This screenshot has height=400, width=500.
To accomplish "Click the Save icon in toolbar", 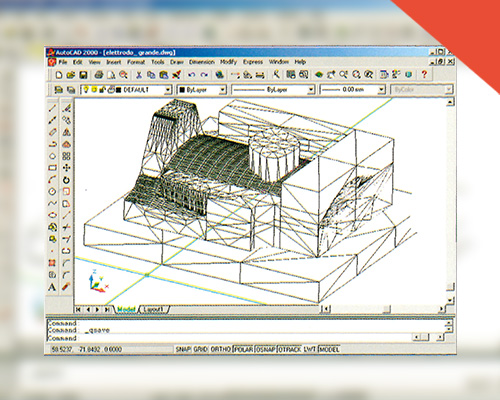I will 83,75.
